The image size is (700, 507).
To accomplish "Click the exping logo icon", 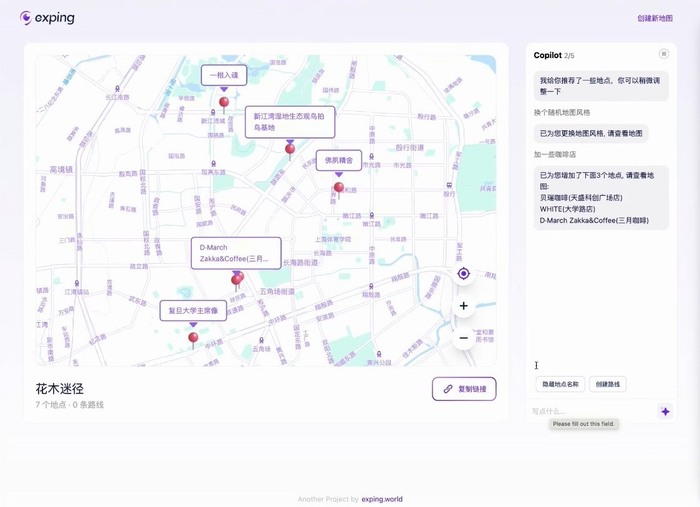I will coord(26,18).
